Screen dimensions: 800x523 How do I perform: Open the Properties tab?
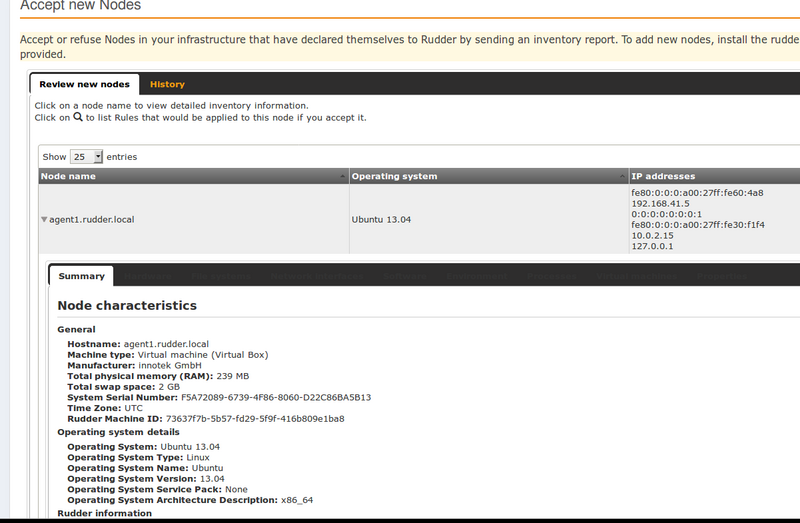coord(722,276)
